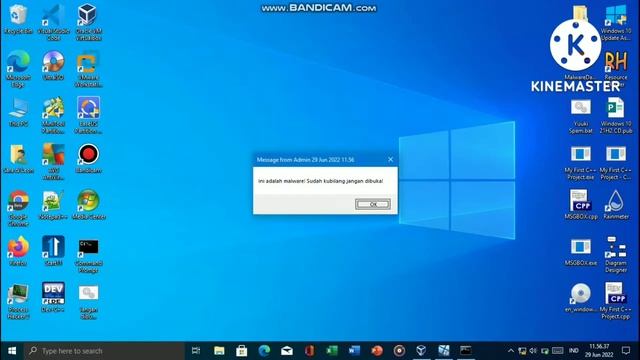Open Microsoft Store from the taskbar
The image size is (640, 360).
tap(242, 351)
